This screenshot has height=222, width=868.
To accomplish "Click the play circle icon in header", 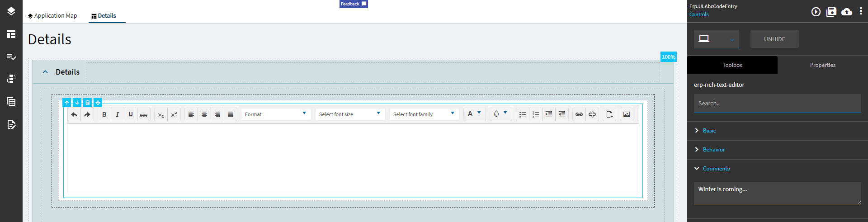I will [816, 12].
